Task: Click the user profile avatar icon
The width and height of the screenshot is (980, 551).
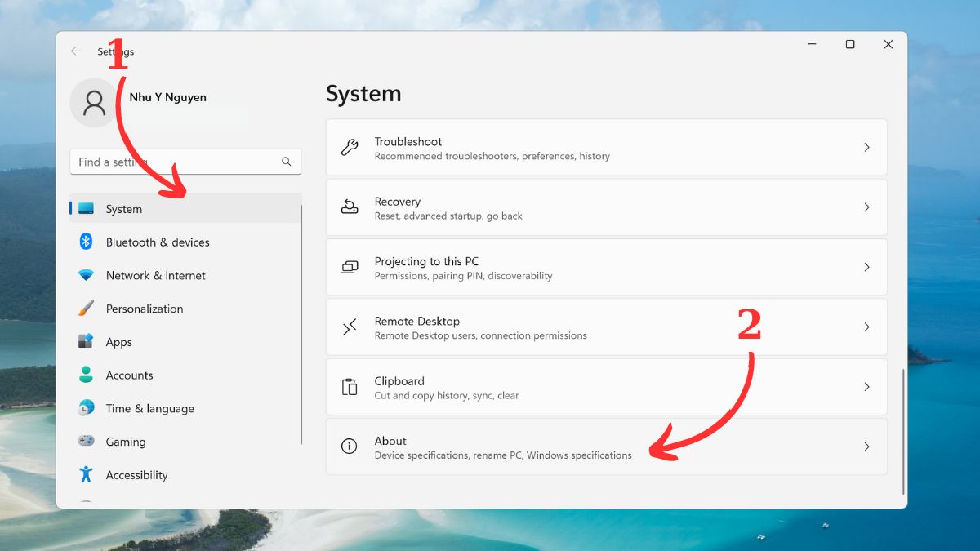Action: pyautogui.click(x=95, y=103)
